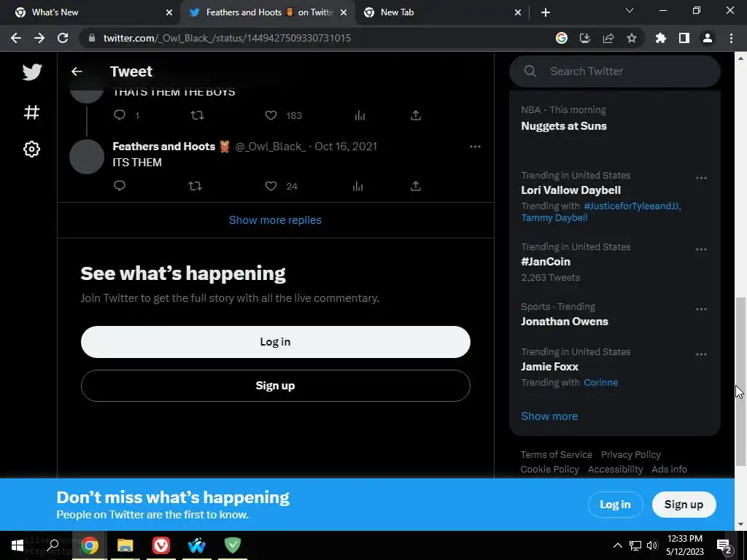Click Show more replies
Viewport: 747px width, 560px height.
(x=275, y=220)
